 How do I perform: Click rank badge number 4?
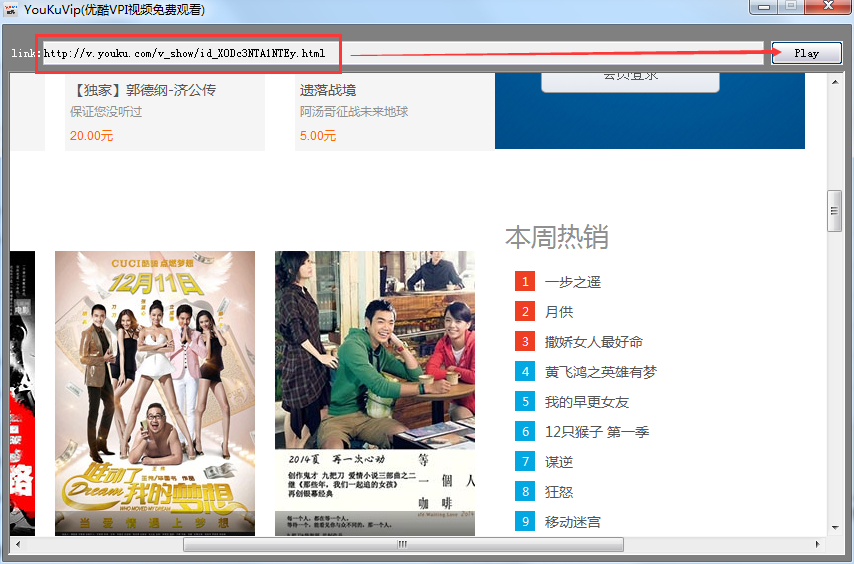(525, 371)
